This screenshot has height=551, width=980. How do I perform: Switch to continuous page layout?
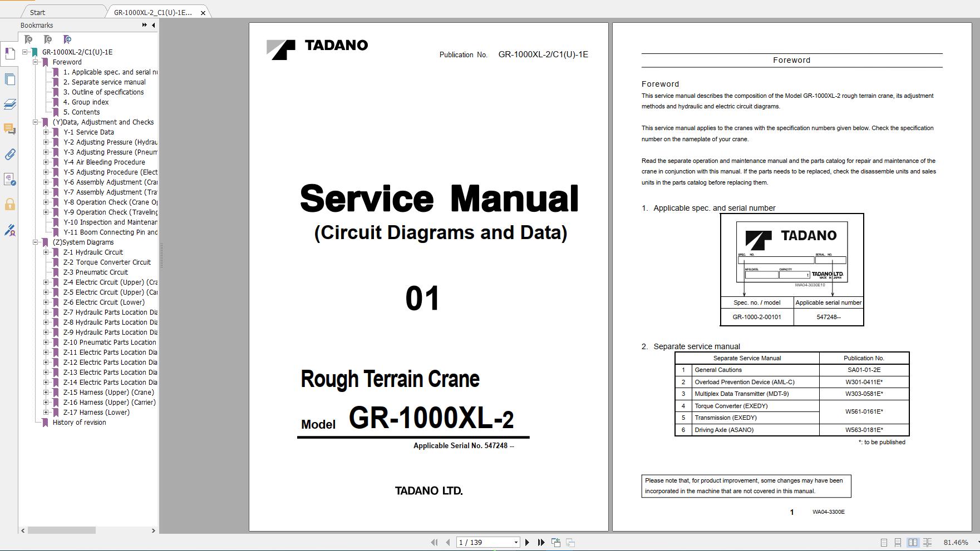click(898, 542)
